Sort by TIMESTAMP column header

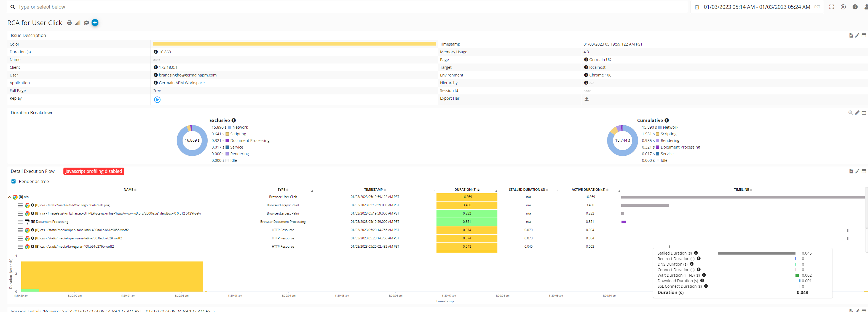tap(373, 190)
